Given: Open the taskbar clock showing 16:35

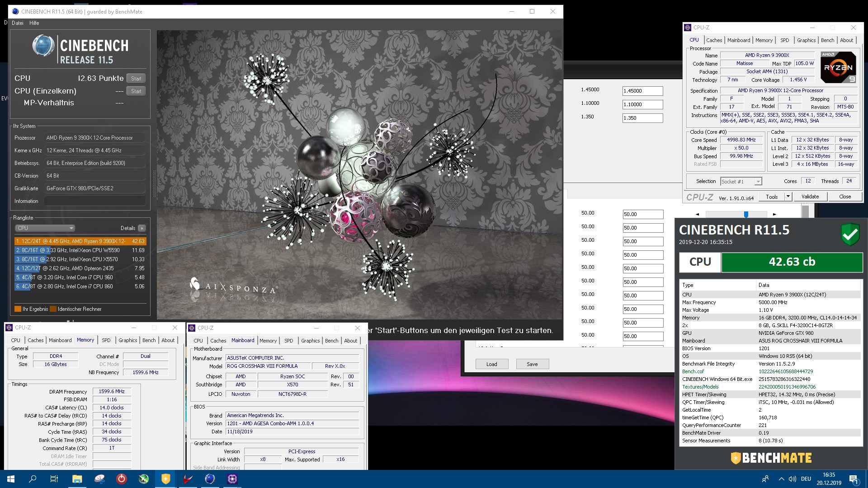Looking at the screenshot, I should point(829,479).
